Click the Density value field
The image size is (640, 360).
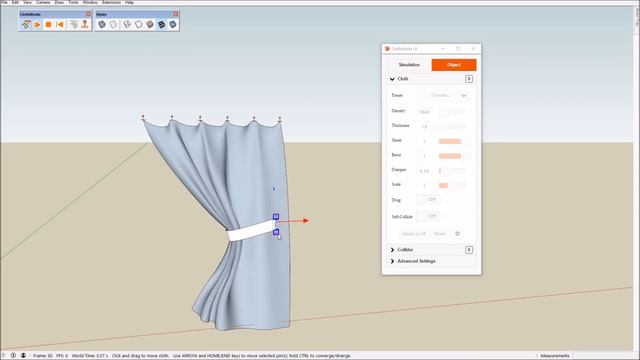(424, 111)
